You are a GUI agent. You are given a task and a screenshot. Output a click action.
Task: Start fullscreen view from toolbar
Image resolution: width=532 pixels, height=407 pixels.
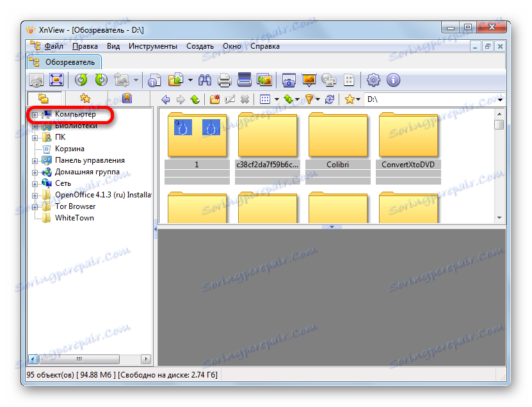(56, 80)
